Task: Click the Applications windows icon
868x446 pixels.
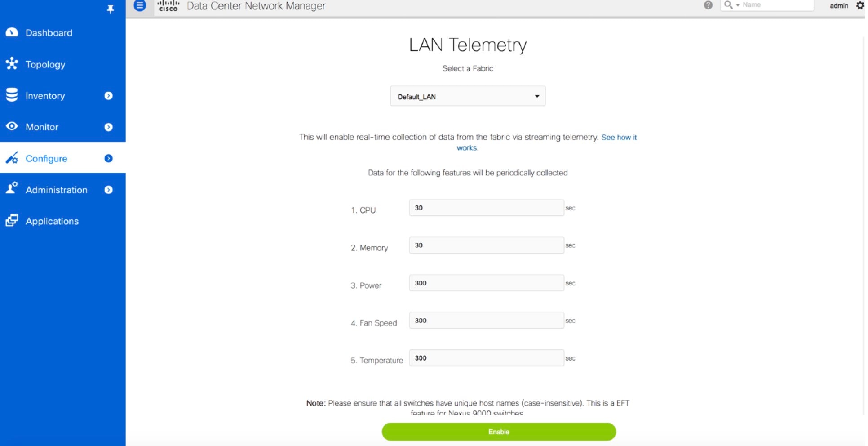Action: pos(12,221)
